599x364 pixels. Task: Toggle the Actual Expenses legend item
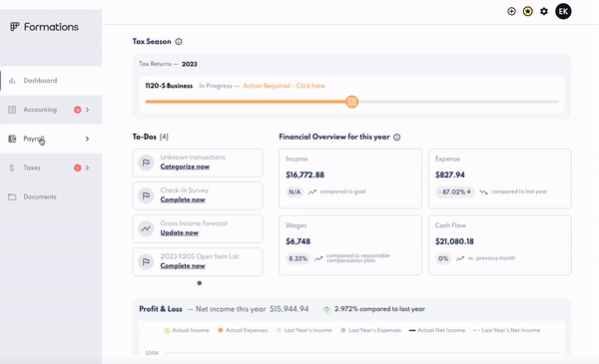(x=243, y=330)
